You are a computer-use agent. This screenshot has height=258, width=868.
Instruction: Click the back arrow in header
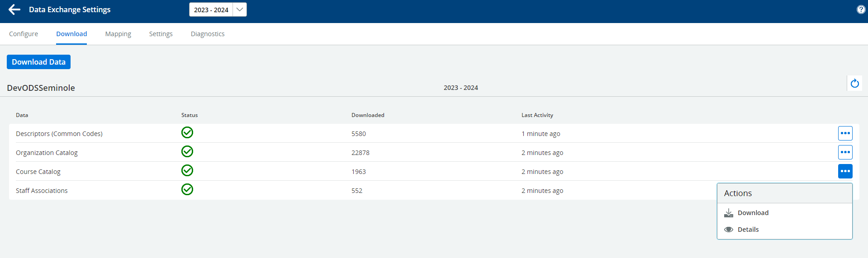tap(14, 9)
